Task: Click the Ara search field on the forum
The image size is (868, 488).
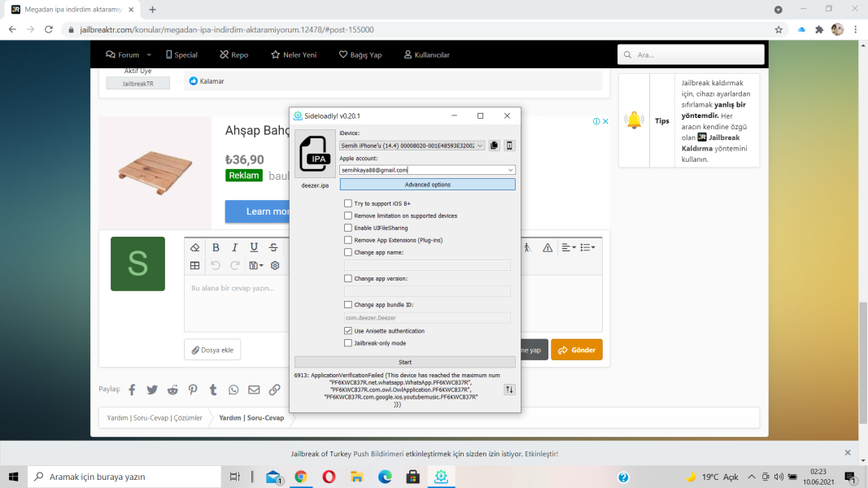Action: pyautogui.click(x=691, y=54)
